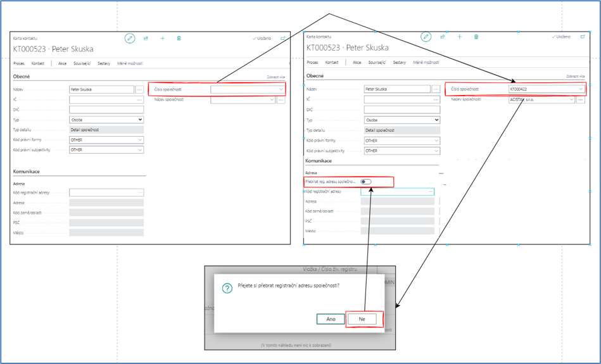Open empty Číslo společnosti dropdown in left card
Viewport: 601px width, 364px height.
(281, 90)
